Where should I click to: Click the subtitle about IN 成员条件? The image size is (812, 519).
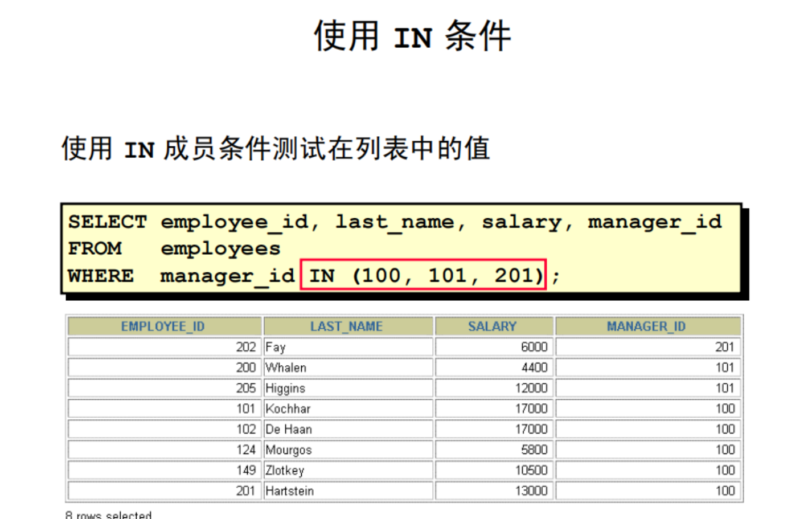point(276,149)
